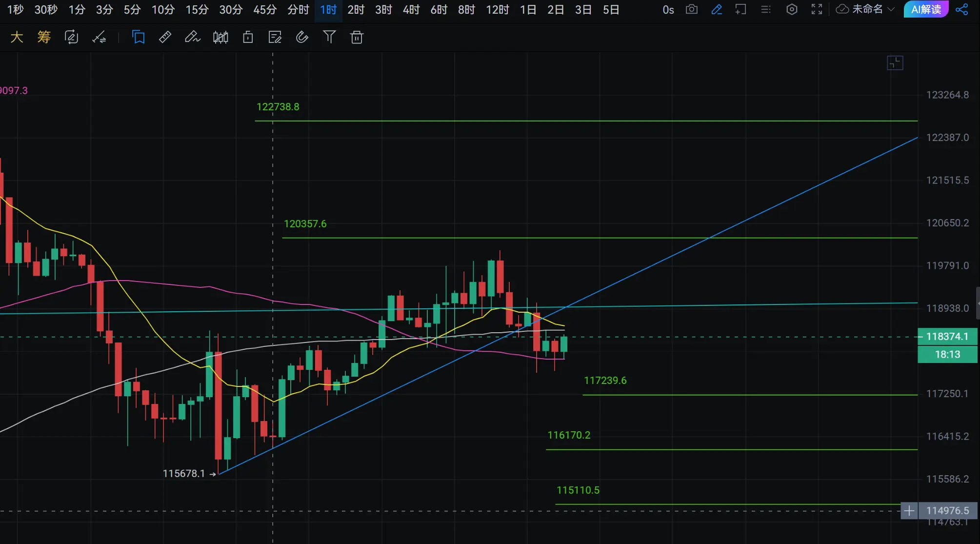The image size is (980, 544).
Task: Toggle the magnet snap tool
Action: coord(302,37)
